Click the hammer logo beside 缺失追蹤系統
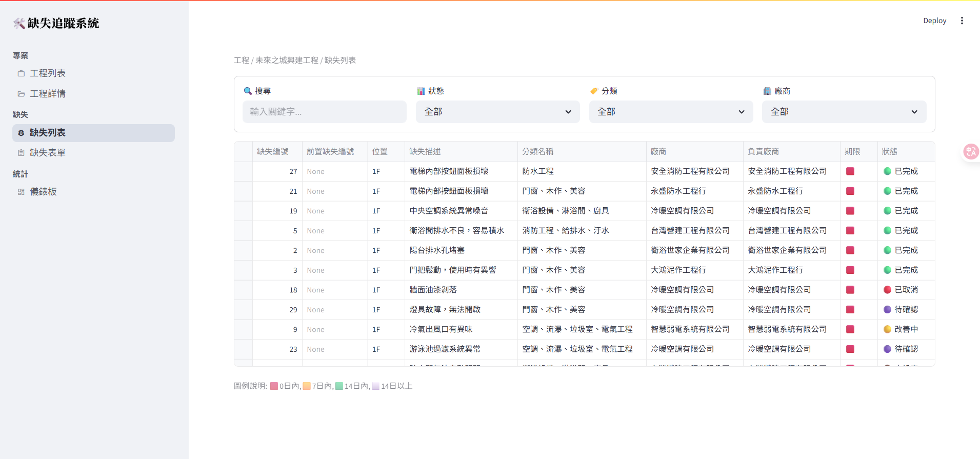Image resolution: width=980 pixels, height=459 pixels. [x=19, y=23]
